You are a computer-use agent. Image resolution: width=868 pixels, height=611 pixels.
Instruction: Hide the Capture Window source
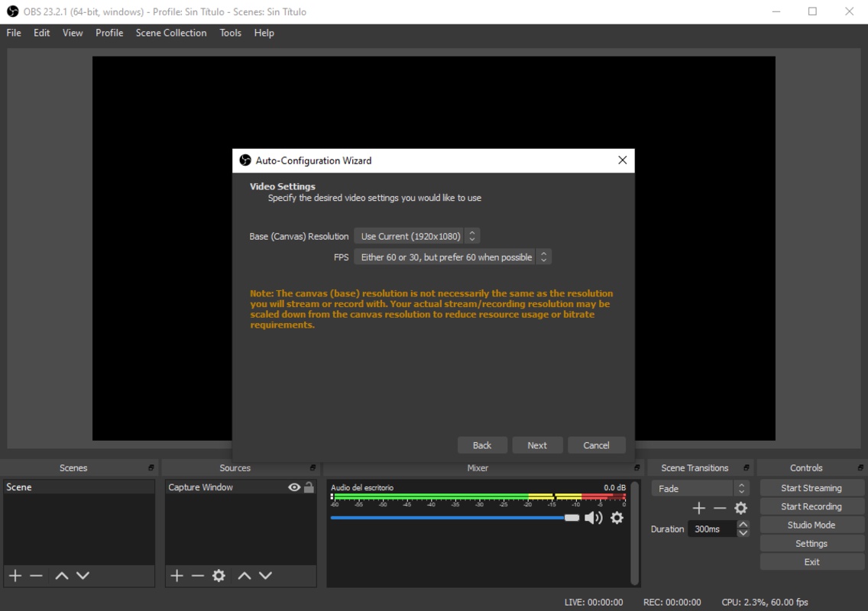point(294,487)
